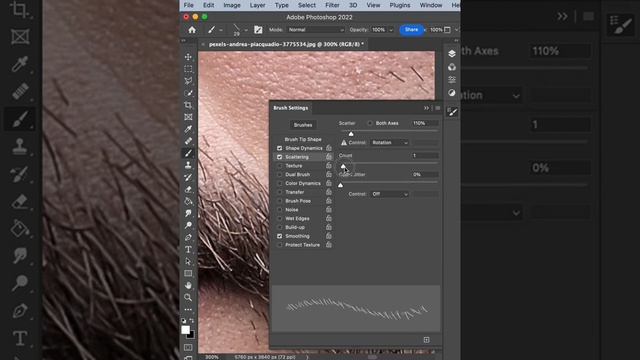This screenshot has height=360, width=640.
Task: Open the Opacity slider dropdown arrow
Action: coord(391,30)
